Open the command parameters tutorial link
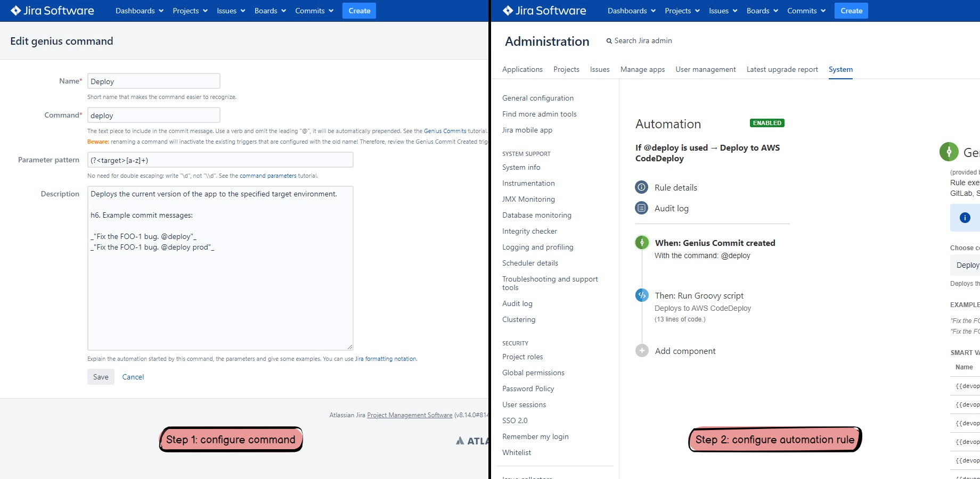 [x=268, y=176]
